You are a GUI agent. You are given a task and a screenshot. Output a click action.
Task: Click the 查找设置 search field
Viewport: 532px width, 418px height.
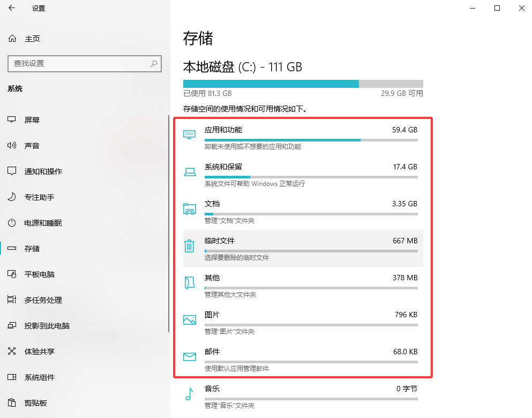pos(84,64)
